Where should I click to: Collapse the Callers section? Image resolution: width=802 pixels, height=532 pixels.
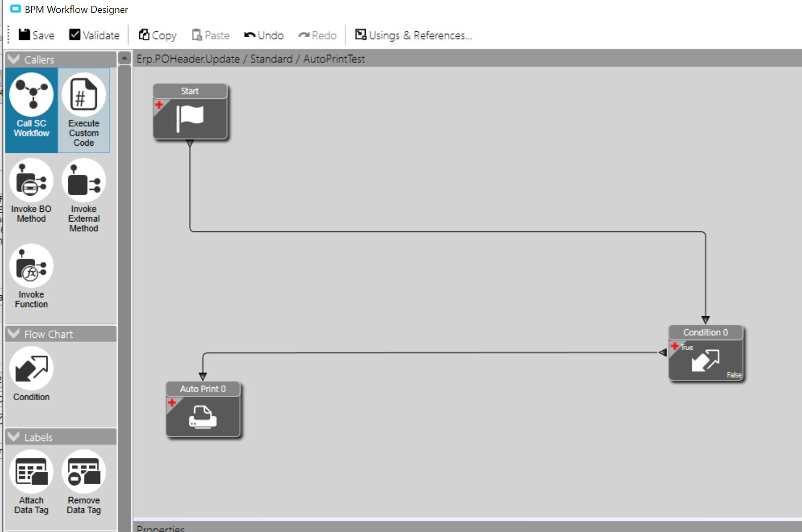(x=14, y=59)
